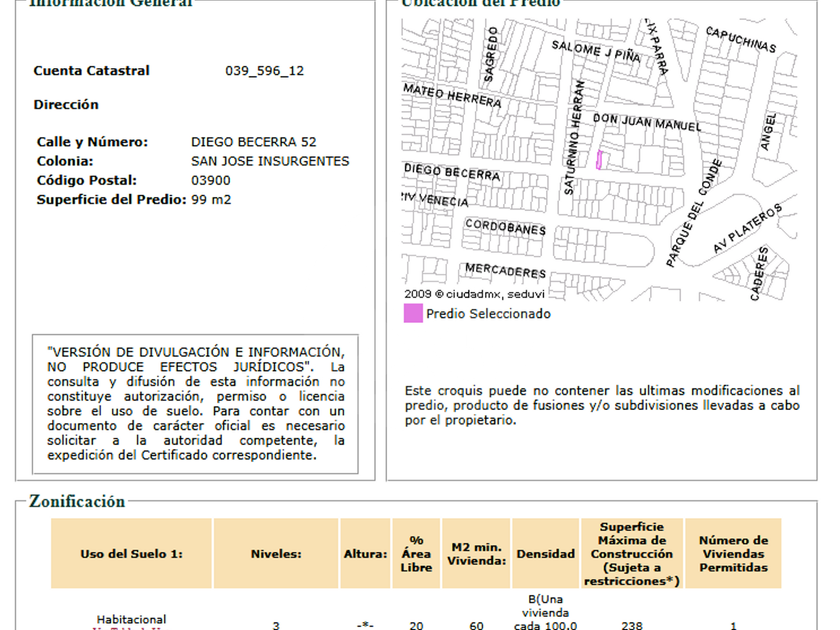840x630 pixels.
Task: Click the Superficie del Predio value 99 m2
Action: click(211, 199)
